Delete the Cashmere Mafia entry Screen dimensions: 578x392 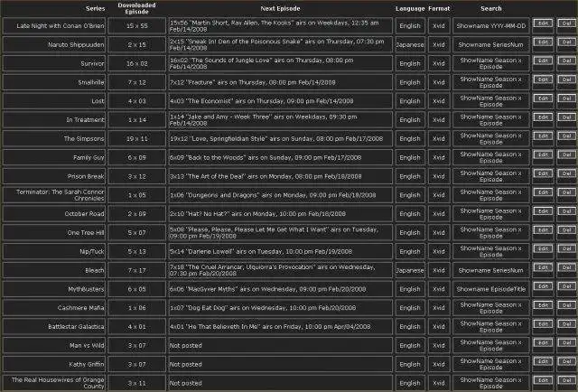click(566, 305)
